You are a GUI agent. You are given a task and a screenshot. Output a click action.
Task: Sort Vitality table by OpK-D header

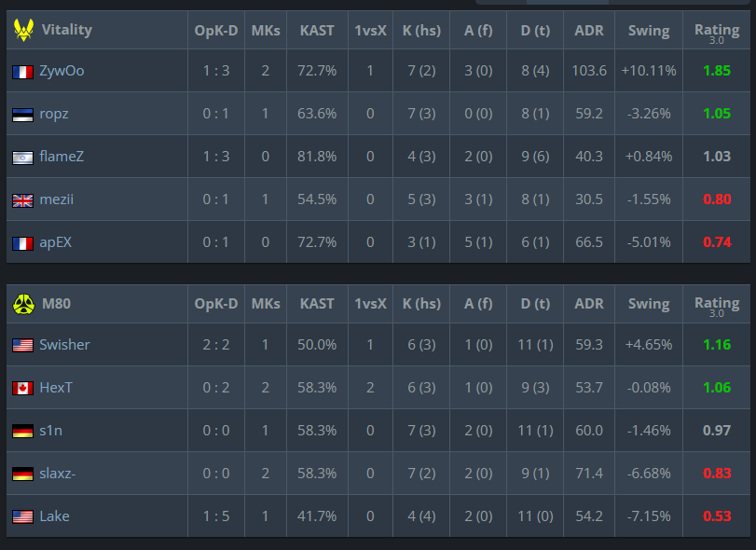216,31
